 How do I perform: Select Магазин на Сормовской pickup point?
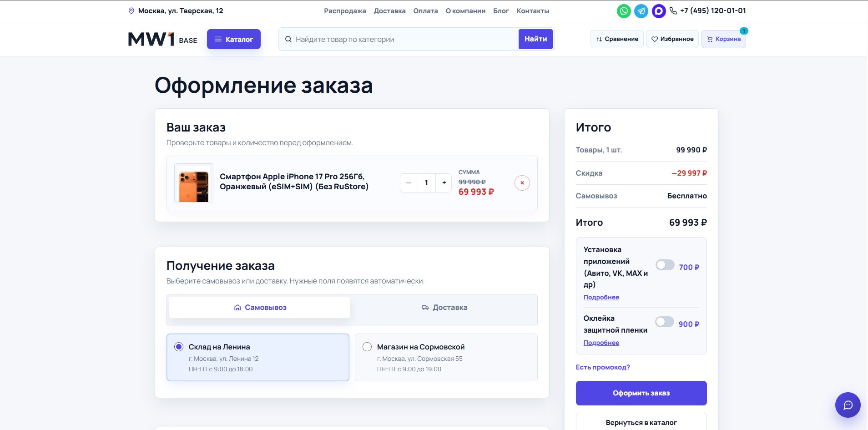point(446,358)
